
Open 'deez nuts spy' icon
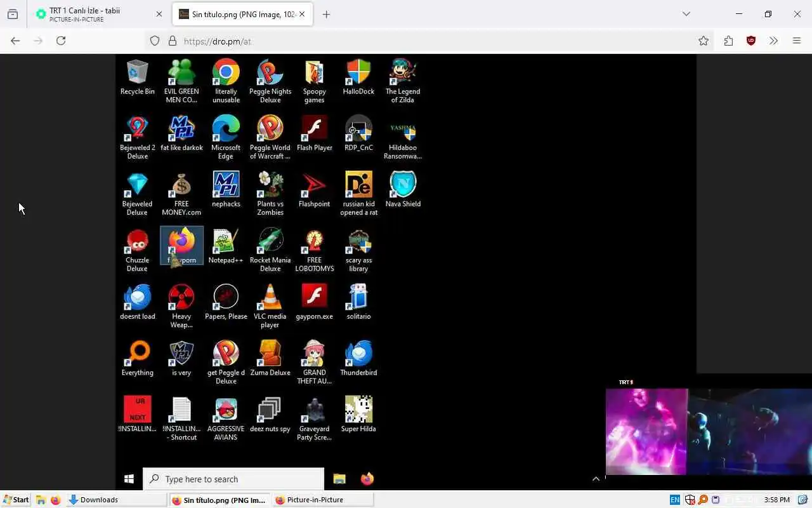click(x=270, y=415)
